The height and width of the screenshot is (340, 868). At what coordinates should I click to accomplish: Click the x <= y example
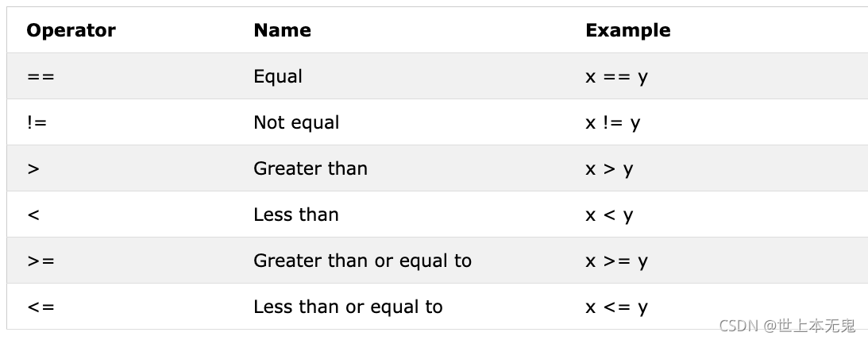616,306
